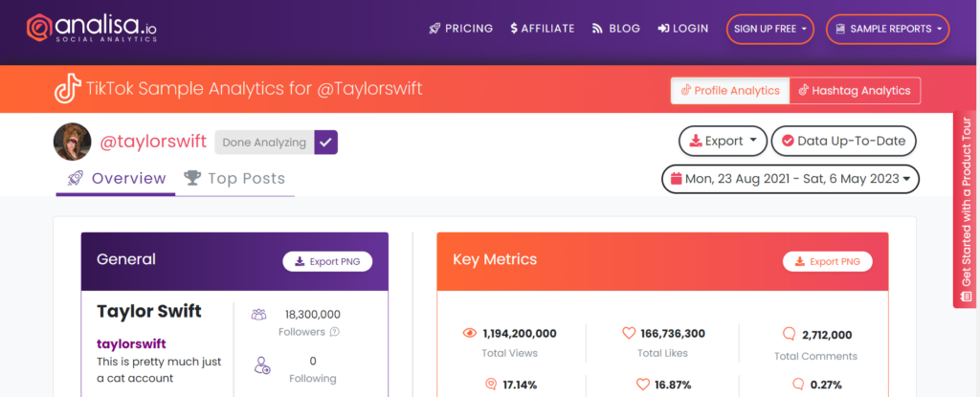The image size is (980, 397).
Task: Click the Followers help question icon
Action: click(x=334, y=332)
